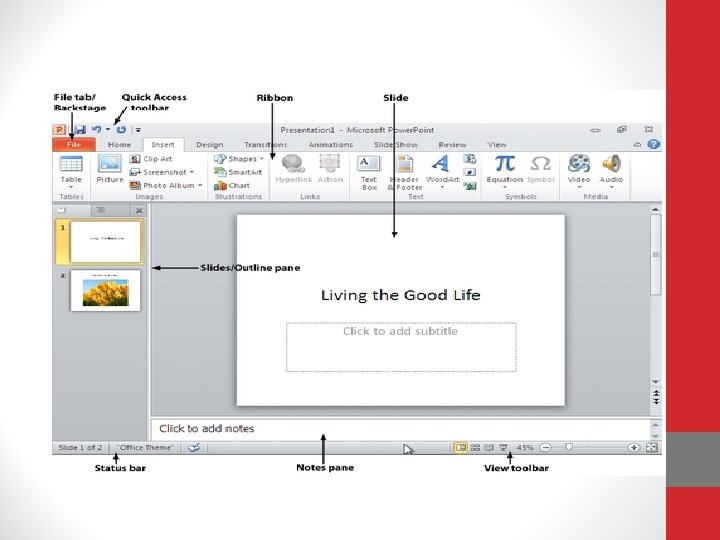720x540 pixels.
Task: Expand the Undo dropdown arrow
Action: click(x=108, y=129)
